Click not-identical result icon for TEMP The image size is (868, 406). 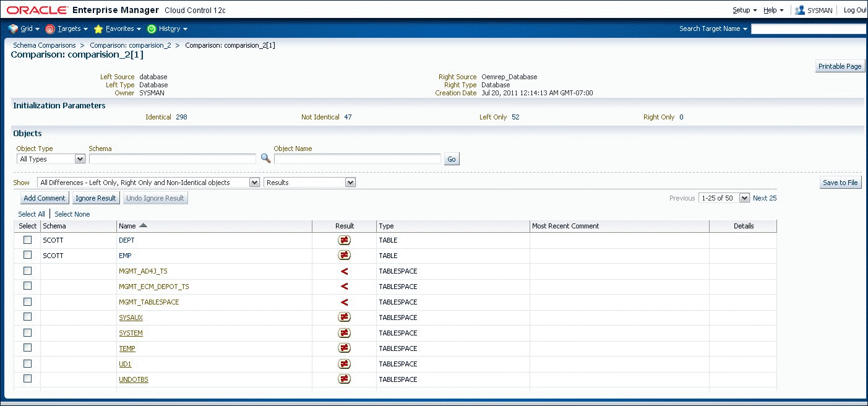tap(345, 348)
